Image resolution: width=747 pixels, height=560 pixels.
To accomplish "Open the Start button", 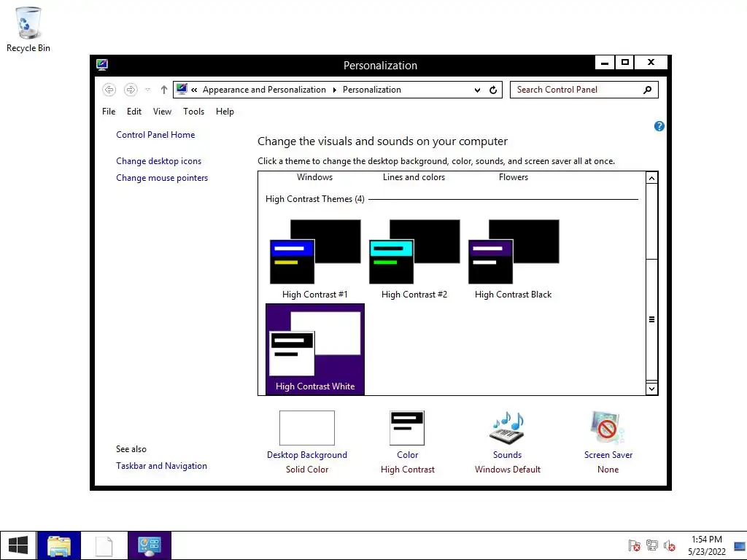I will pyautogui.click(x=18, y=545).
